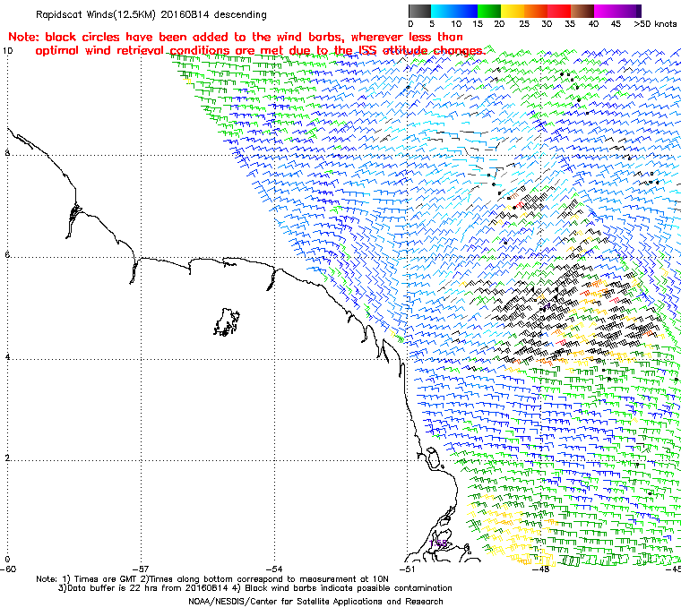Pick the brown 35–40 knots legend segment
The width and height of the screenshot is (681, 616).
click(x=582, y=11)
